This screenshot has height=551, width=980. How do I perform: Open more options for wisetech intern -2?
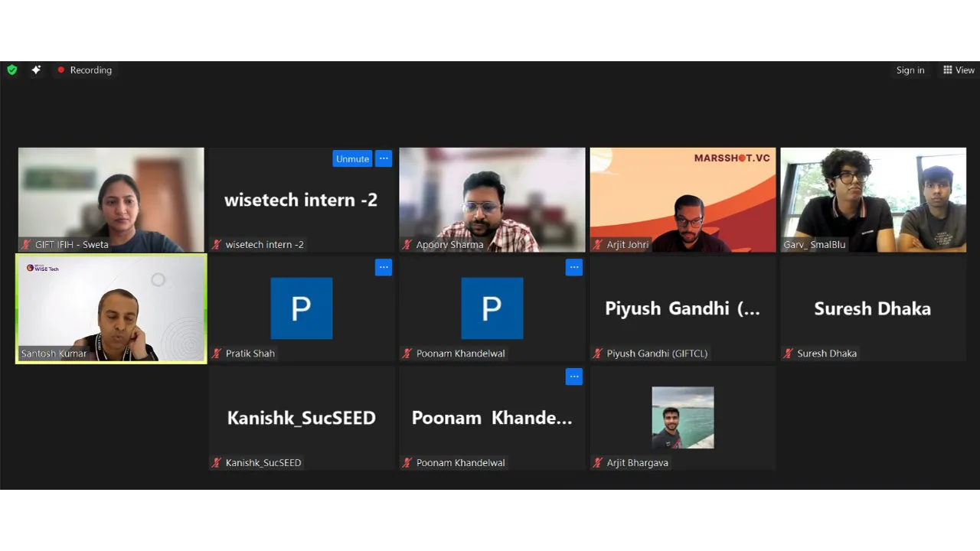384,158
